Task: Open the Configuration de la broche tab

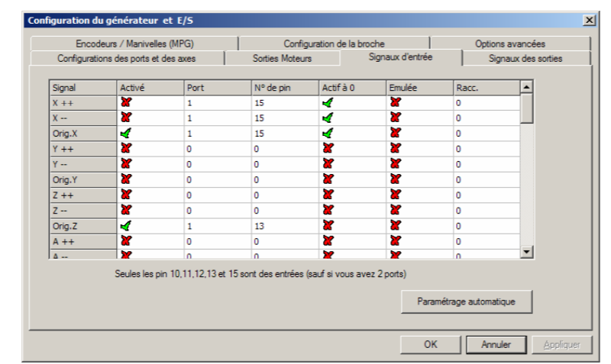Action: pyautogui.click(x=333, y=44)
